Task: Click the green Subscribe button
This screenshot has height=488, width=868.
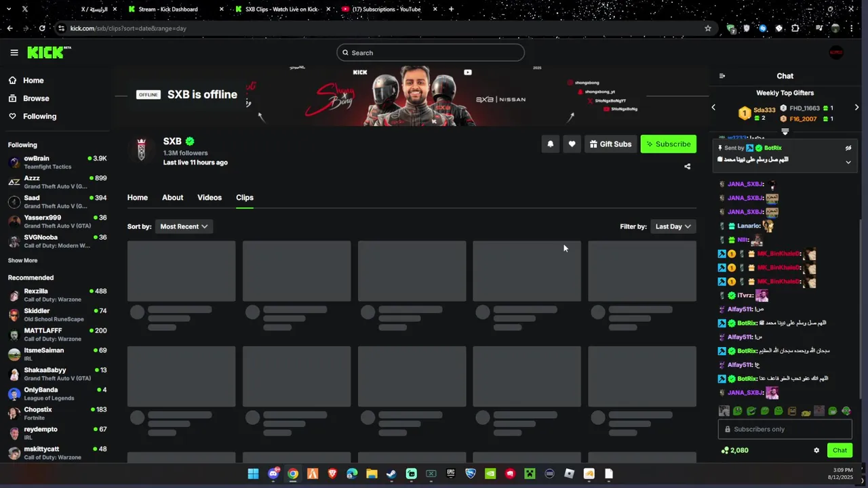Action: pos(668,144)
